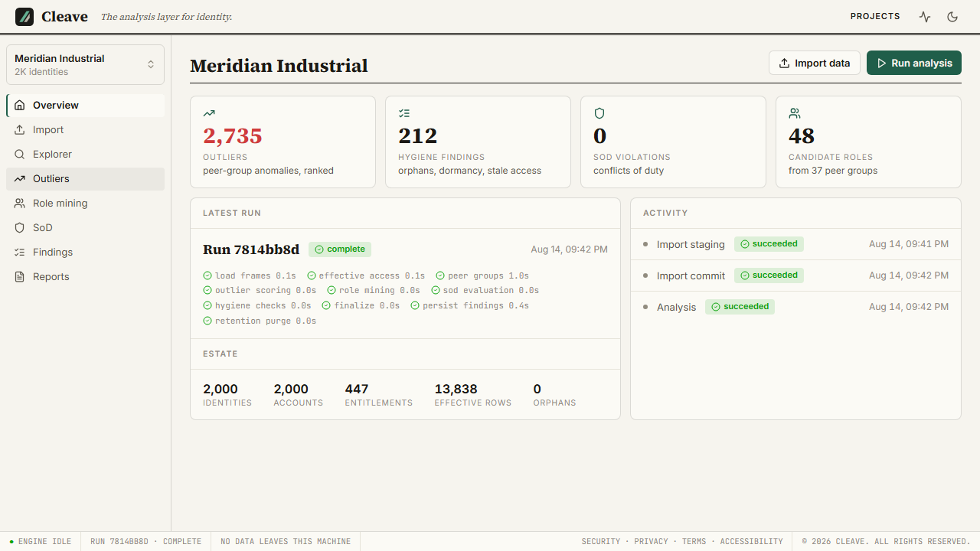Click the Reports document icon
The width and height of the screenshot is (980, 551).
click(x=20, y=277)
